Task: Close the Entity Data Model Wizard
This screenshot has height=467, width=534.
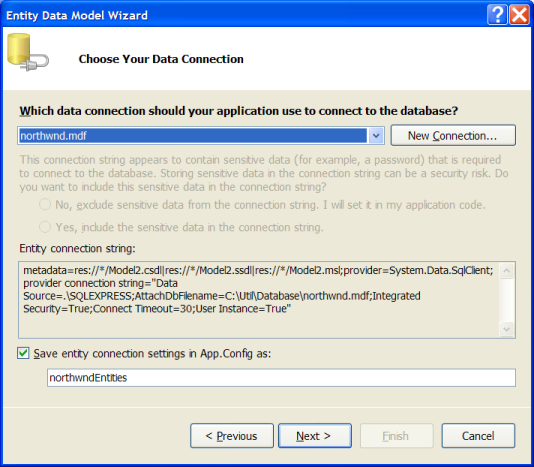Action: pyautogui.click(x=519, y=15)
